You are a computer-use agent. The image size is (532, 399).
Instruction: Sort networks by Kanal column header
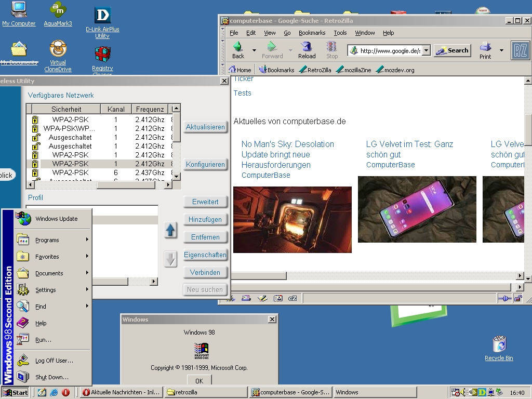click(116, 109)
